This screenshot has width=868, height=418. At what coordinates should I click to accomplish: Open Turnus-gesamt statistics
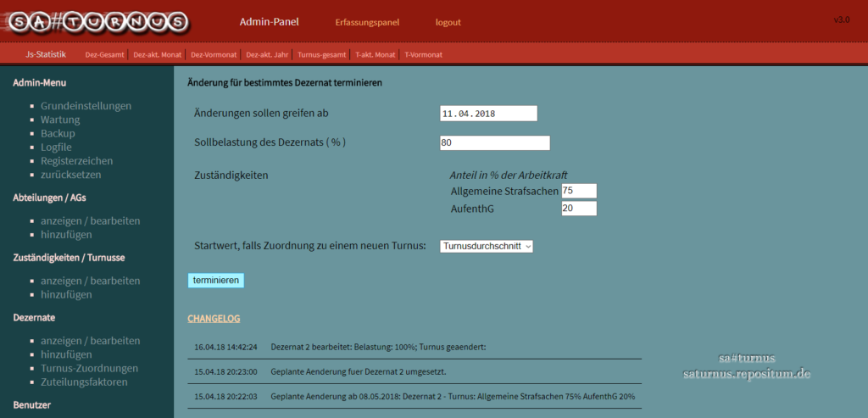pyautogui.click(x=322, y=55)
